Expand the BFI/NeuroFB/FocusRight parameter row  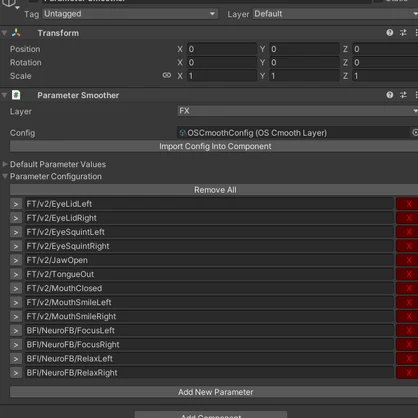pyautogui.click(x=16, y=345)
